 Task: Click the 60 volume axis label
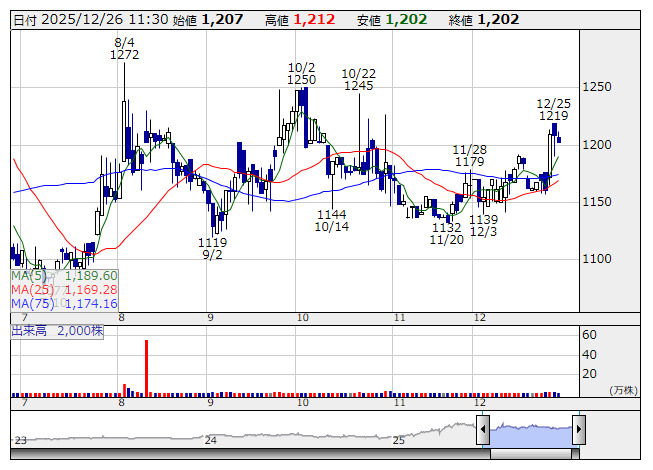click(589, 335)
